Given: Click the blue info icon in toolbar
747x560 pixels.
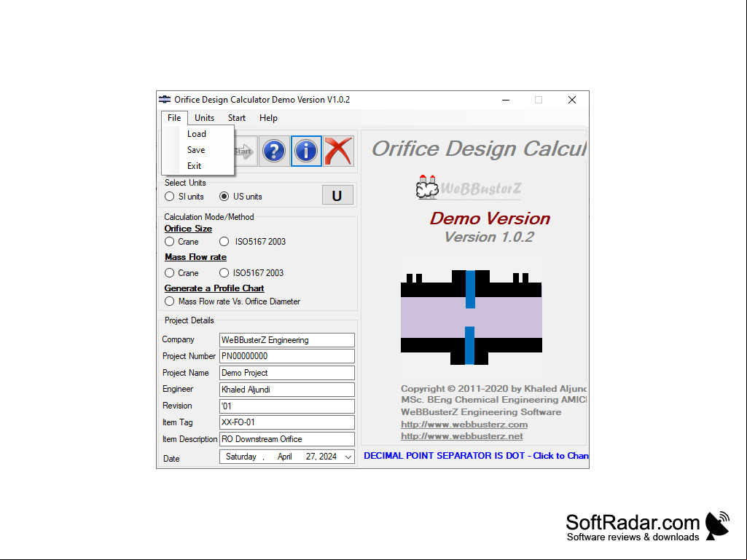Looking at the screenshot, I should pos(306,151).
